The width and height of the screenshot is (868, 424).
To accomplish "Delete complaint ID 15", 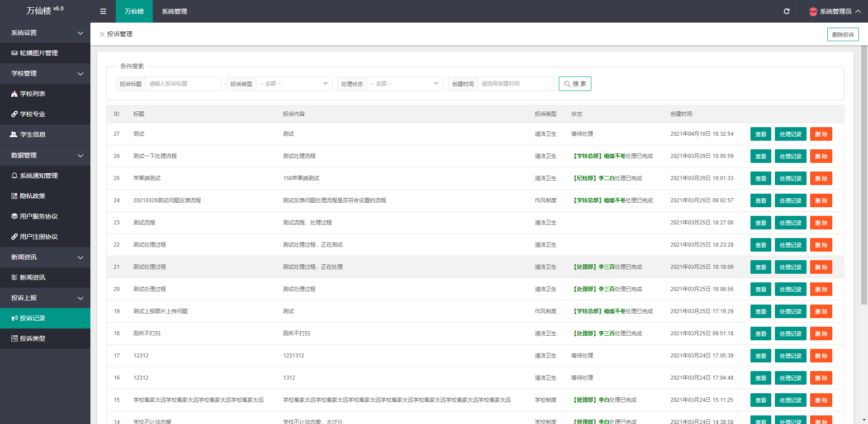I will [821, 400].
